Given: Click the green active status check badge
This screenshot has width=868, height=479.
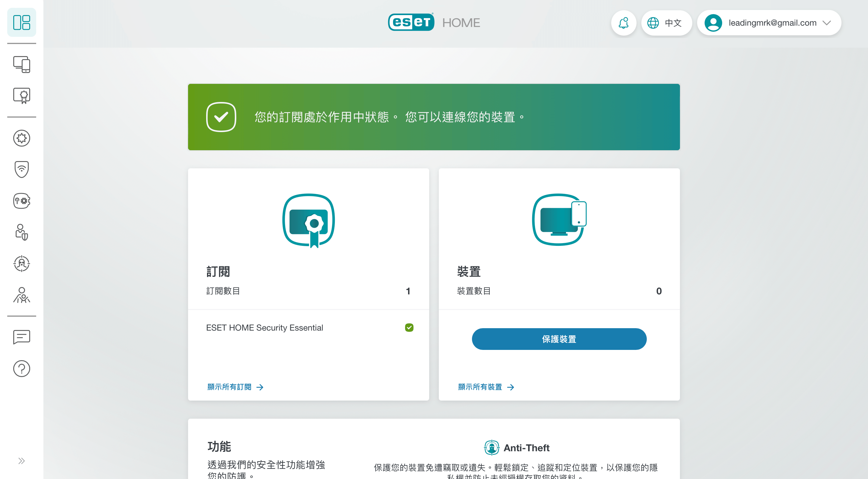Looking at the screenshot, I should click(409, 328).
